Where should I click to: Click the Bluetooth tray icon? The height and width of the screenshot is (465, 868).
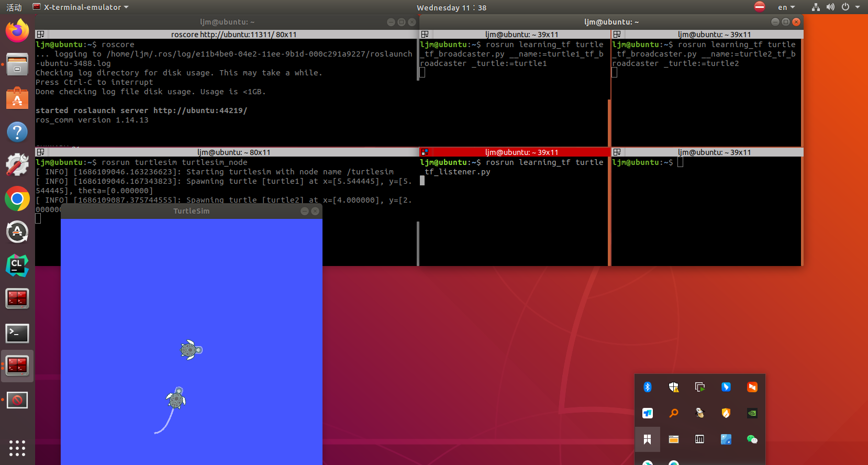648,387
